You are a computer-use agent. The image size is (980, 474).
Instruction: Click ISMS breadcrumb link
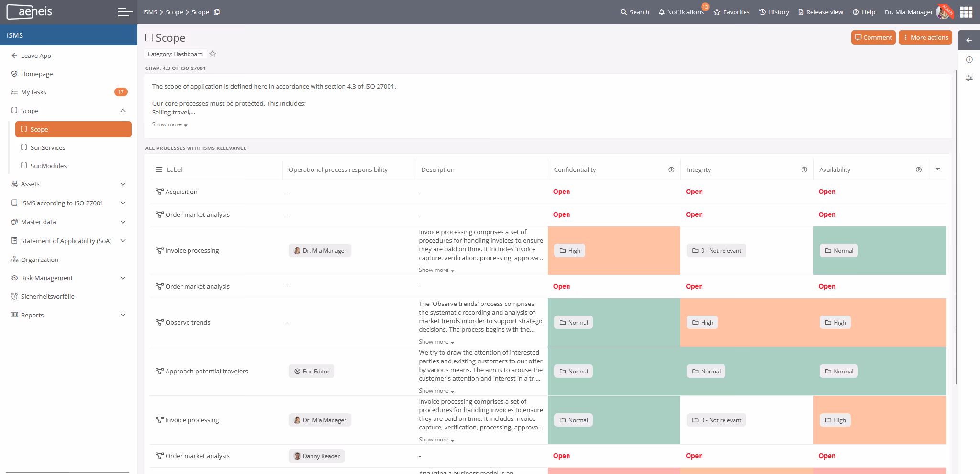pos(150,12)
